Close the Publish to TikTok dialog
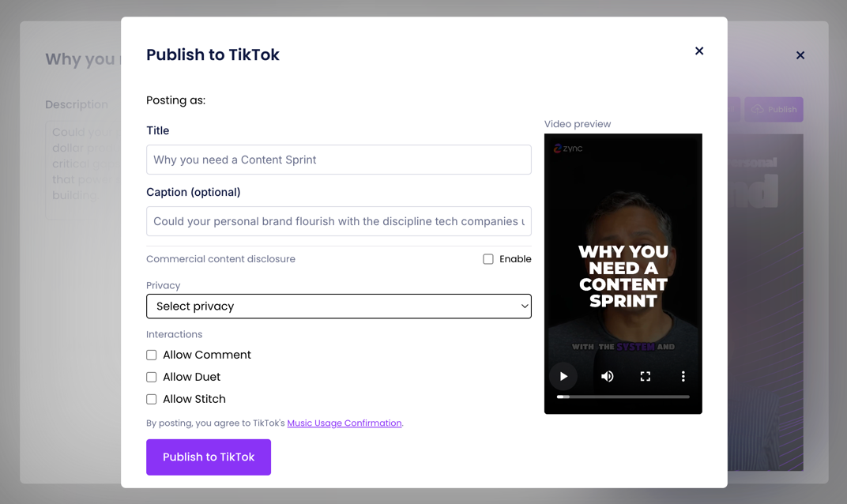The image size is (847, 504). (x=699, y=51)
